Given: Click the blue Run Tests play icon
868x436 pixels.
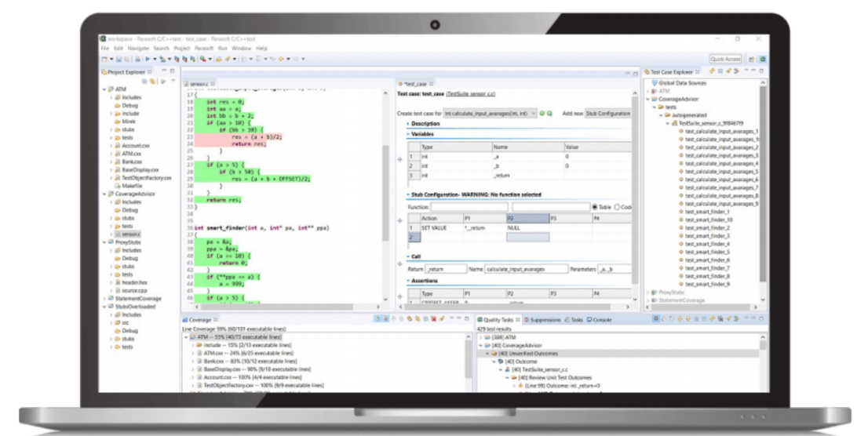Looking at the screenshot, I should point(148,59).
